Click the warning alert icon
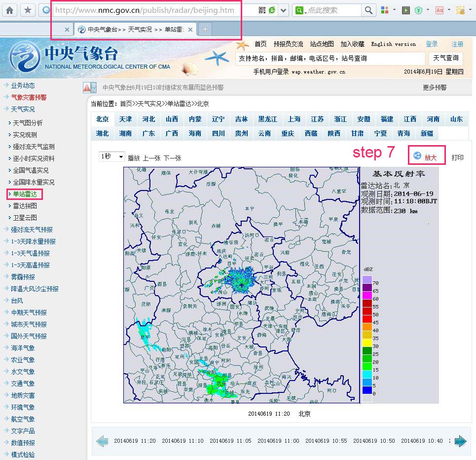 pyautogui.click(x=90, y=87)
